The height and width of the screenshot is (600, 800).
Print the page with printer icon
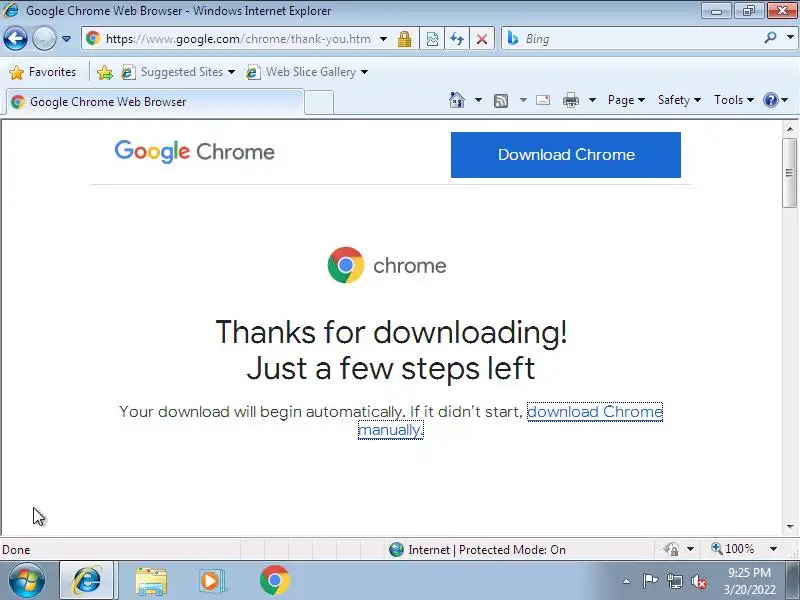[571, 100]
